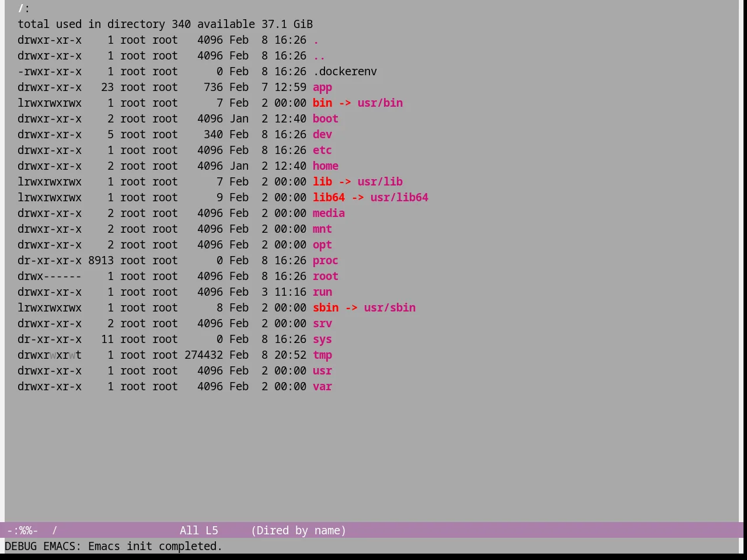Open the run directory
This screenshot has width=747, height=560.
(x=322, y=292)
